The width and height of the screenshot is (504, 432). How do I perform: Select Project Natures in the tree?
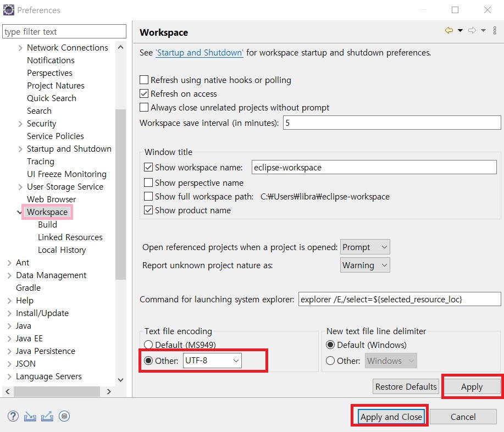pos(56,86)
